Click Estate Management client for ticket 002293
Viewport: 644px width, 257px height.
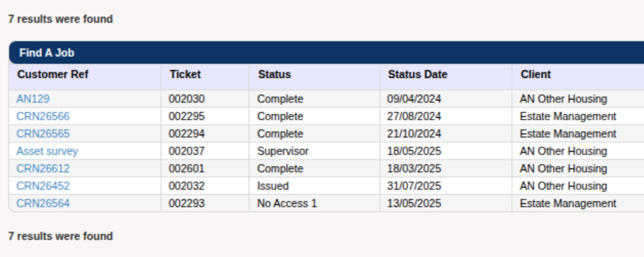(x=568, y=203)
